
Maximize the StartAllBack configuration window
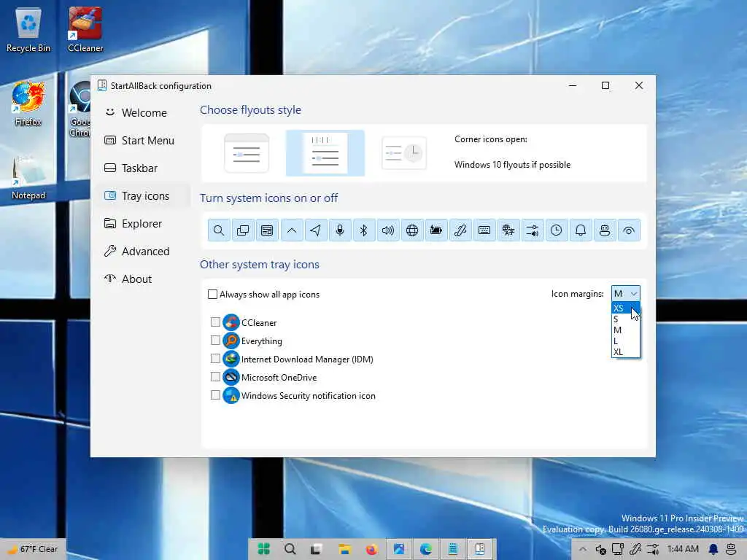click(x=605, y=85)
